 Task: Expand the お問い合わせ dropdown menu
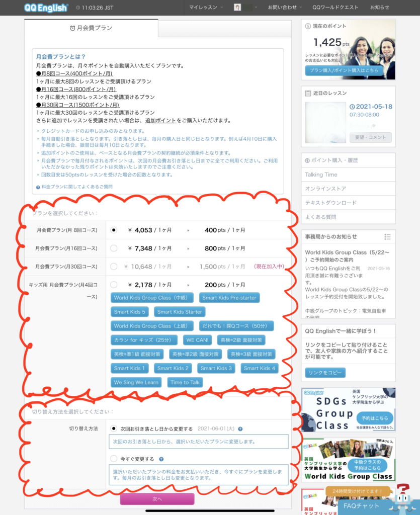click(x=285, y=7)
